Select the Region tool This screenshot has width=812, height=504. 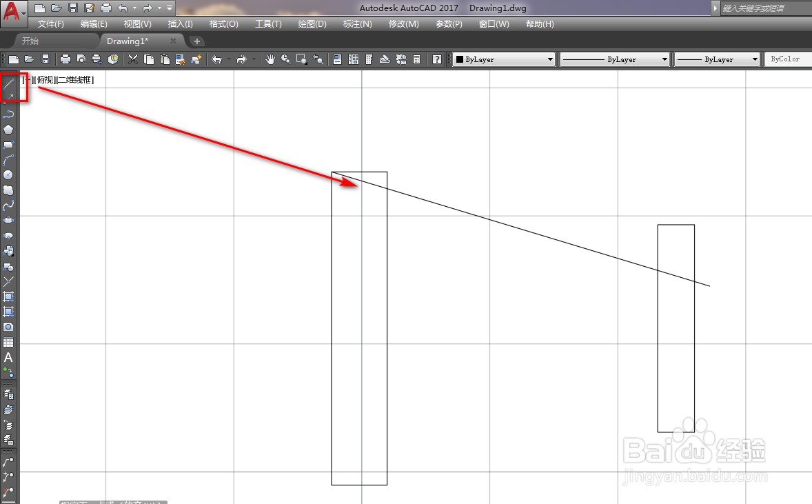click(x=8, y=327)
